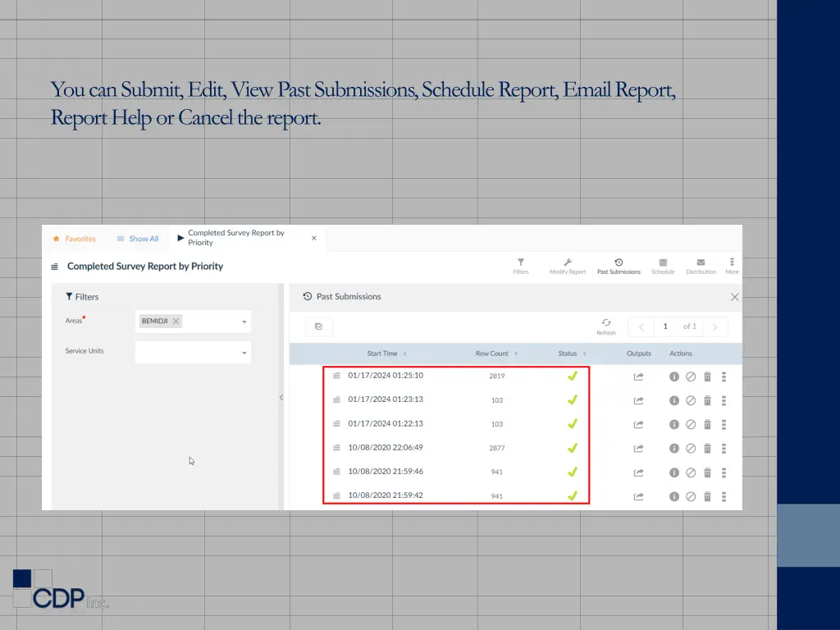Select the Show All menu item
The image size is (840, 630).
pos(138,238)
